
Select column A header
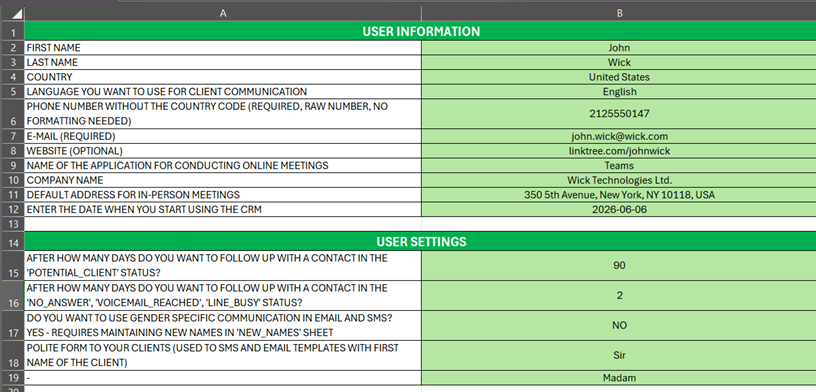pos(223,14)
